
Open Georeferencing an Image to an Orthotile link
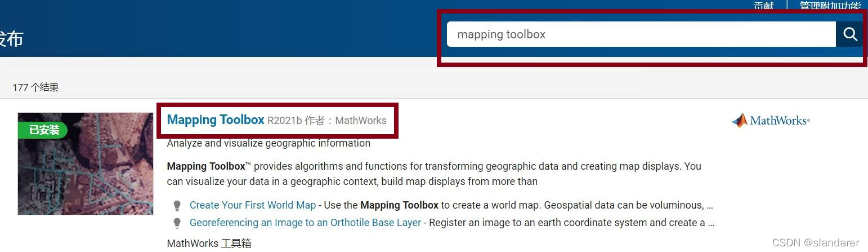(x=305, y=223)
